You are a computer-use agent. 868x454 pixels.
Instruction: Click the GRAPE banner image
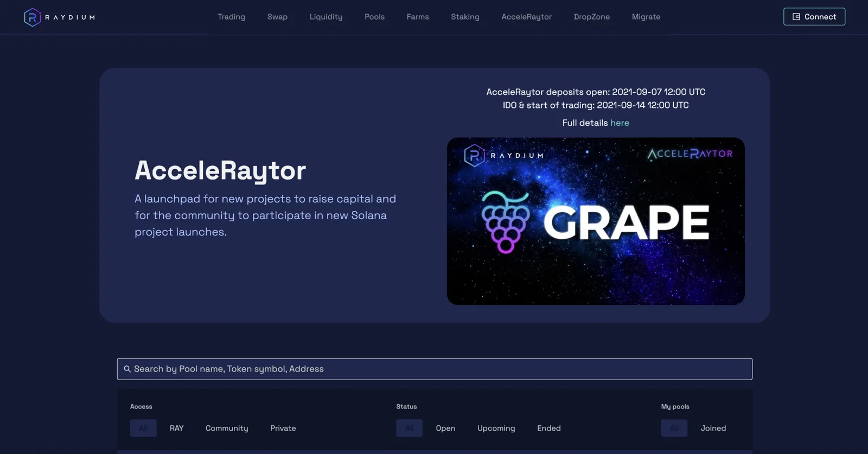tap(596, 221)
